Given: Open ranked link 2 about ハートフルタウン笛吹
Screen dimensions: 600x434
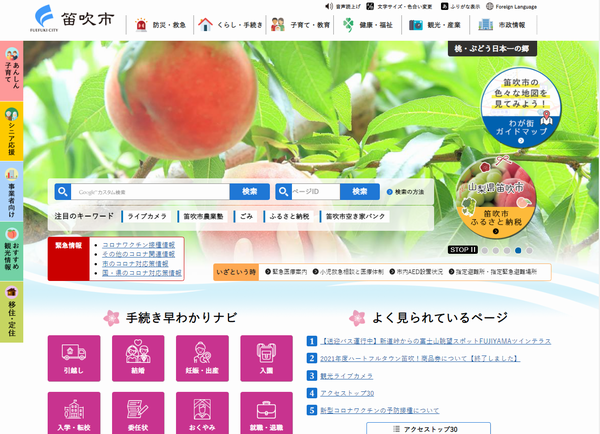Looking at the screenshot, I should coord(420,359).
